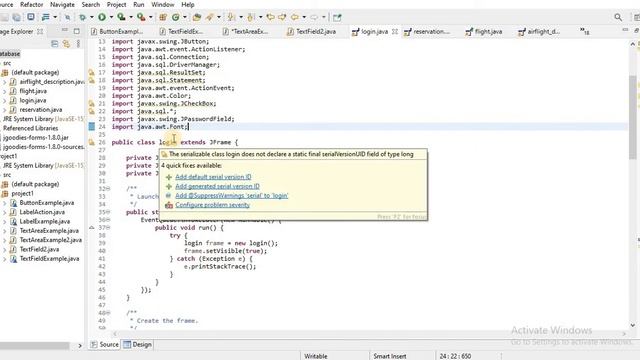
Task: Click the Next Annotation toolbar icon
Action: coord(231,17)
